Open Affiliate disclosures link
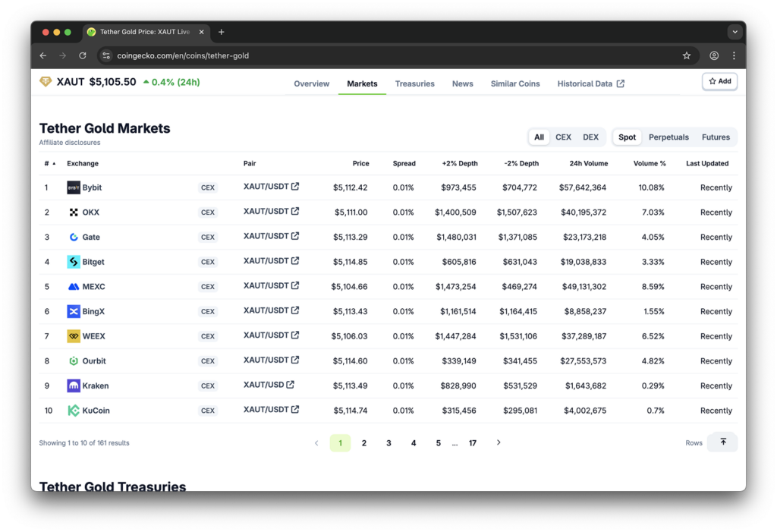Image resolution: width=777 pixels, height=532 pixels. tap(69, 143)
